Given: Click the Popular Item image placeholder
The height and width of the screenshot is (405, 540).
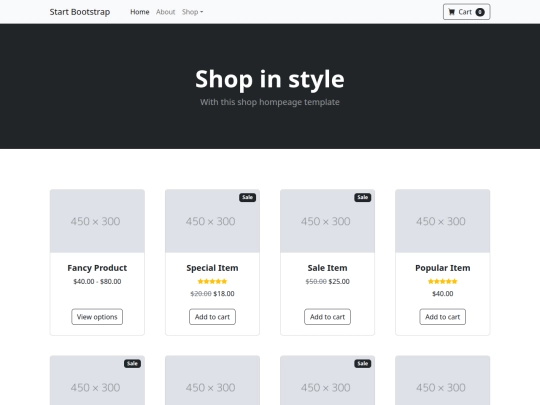Looking at the screenshot, I should (x=443, y=221).
